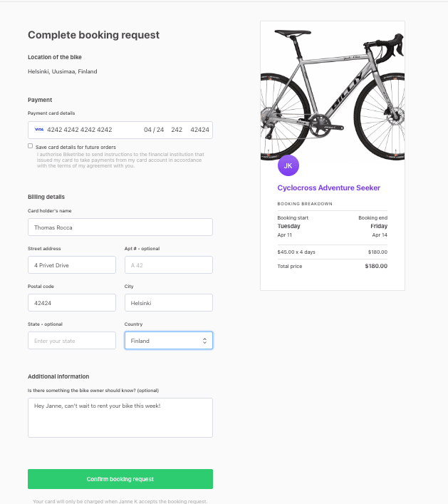Click the card ZIP field in payment row
This screenshot has height=504, width=448.
199,130
